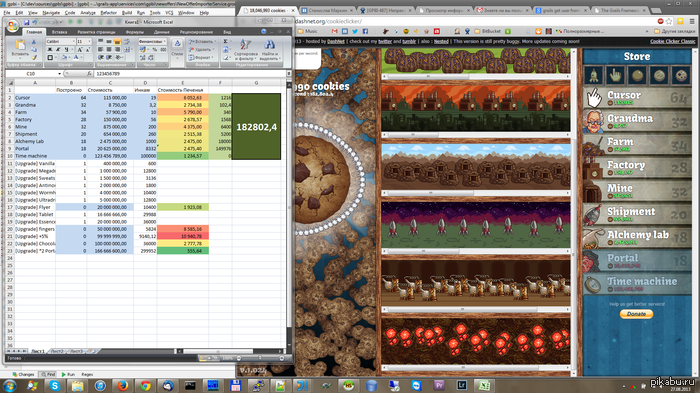Toggle bold formatting in Excel ribbon
Screen dimensions: 700x393
coord(50,50)
